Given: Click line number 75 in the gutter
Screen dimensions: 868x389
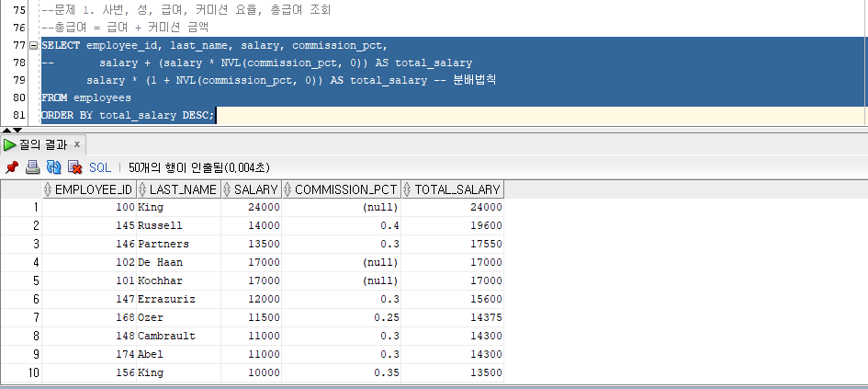Looking at the screenshot, I should (18, 10).
